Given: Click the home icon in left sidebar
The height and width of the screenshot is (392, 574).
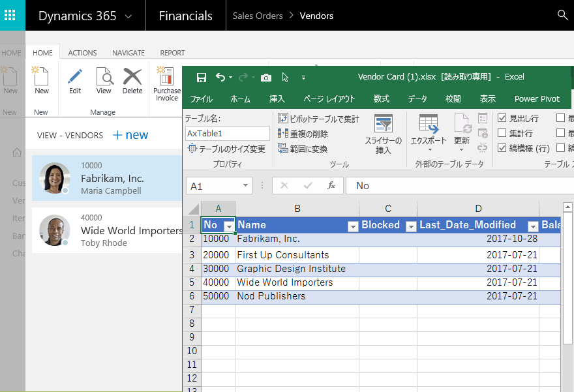Looking at the screenshot, I should tap(17, 152).
